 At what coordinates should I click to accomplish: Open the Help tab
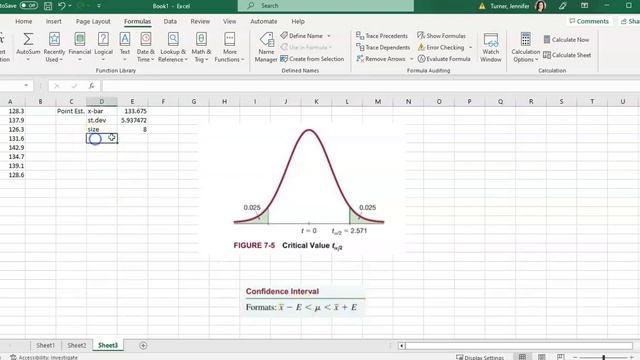pyautogui.click(x=298, y=21)
